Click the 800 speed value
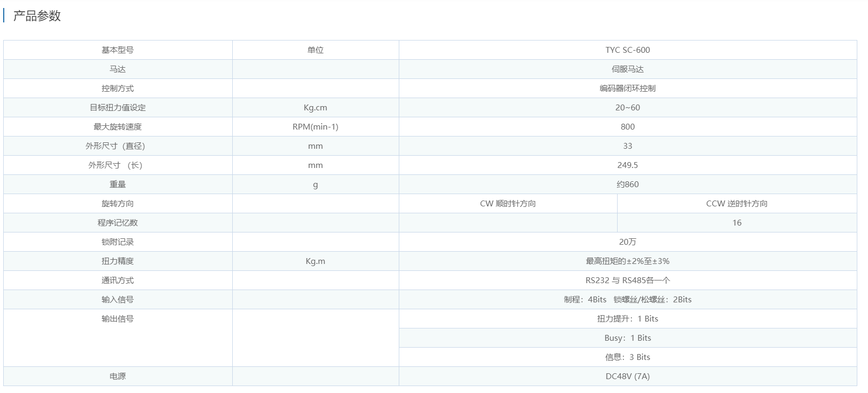Screen dimensions: 868x393 pos(628,127)
